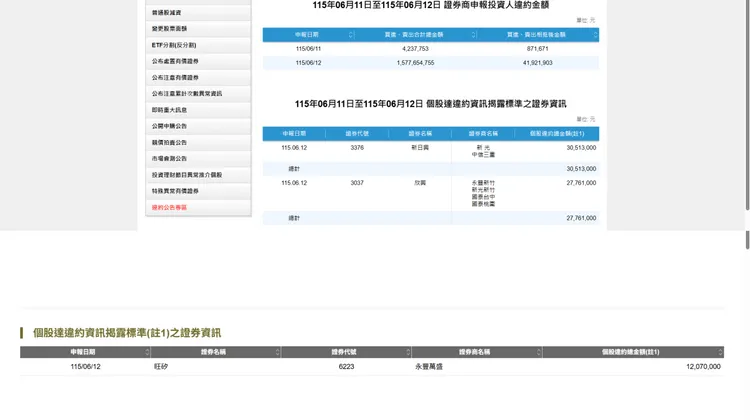Sort gray table 個股違約總金額(註1) column arrow
750x420 pixels.
coord(720,352)
